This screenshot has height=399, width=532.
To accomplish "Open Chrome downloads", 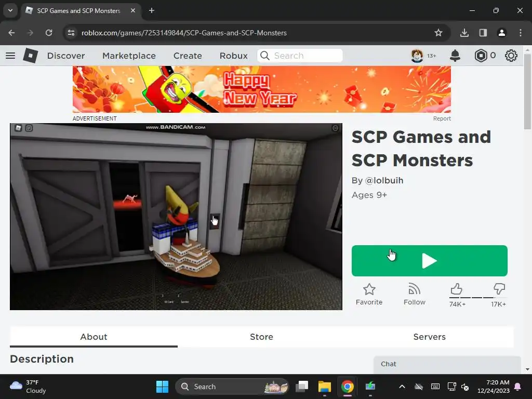I will [x=464, y=33].
